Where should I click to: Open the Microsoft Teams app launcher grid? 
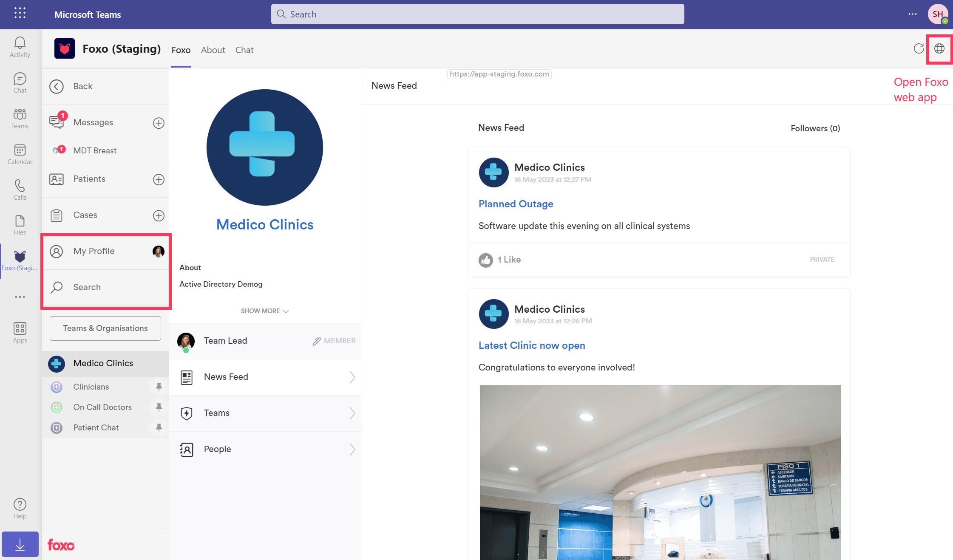[20, 13]
